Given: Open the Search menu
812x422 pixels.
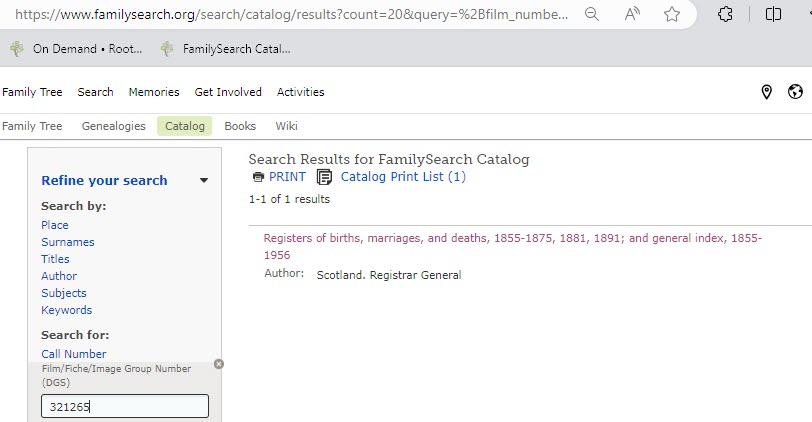Looking at the screenshot, I should [95, 92].
